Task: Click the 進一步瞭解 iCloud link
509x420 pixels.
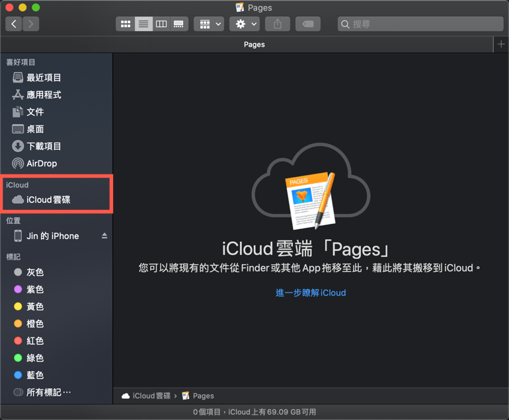Action: (x=311, y=293)
